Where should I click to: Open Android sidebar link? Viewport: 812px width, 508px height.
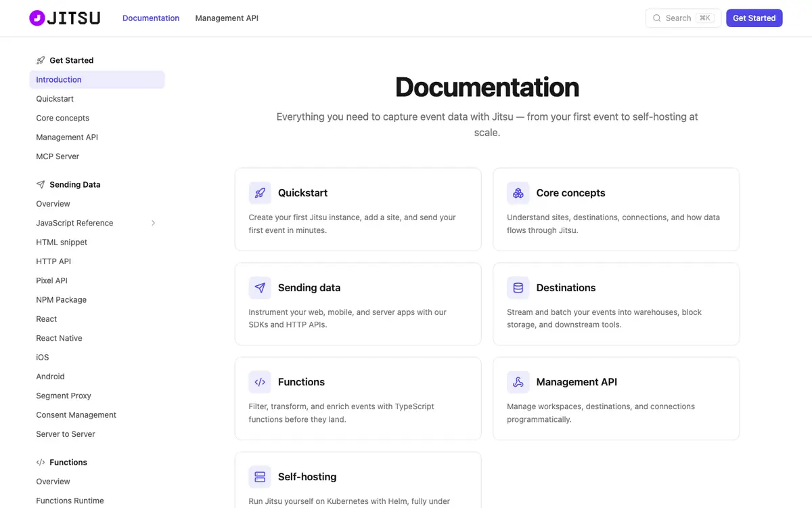click(50, 377)
